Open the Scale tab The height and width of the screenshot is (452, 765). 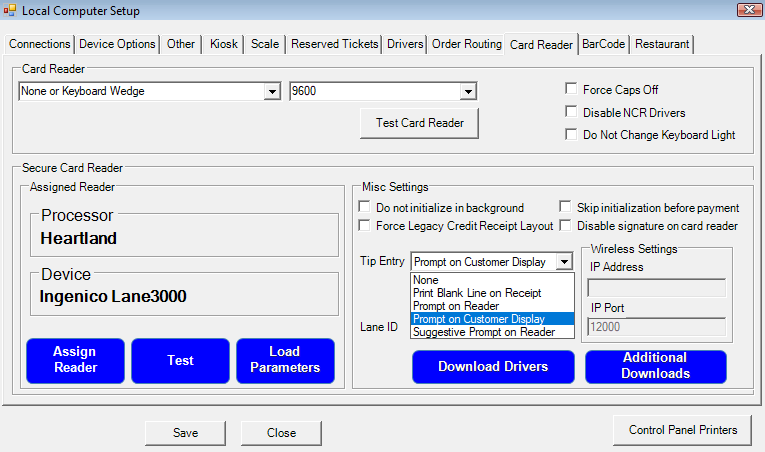pos(265,44)
